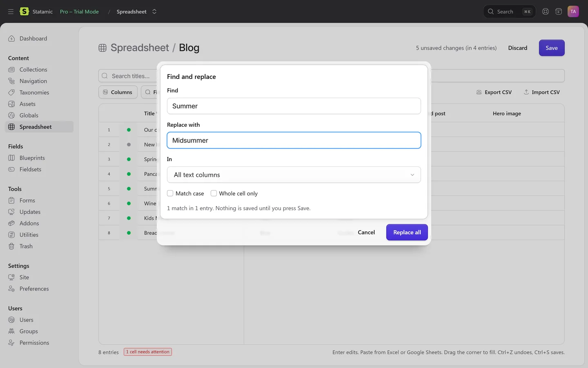Open Taxonomies in sidebar
Image resolution: width=588 pixels, height=368 pixels.
34,92
